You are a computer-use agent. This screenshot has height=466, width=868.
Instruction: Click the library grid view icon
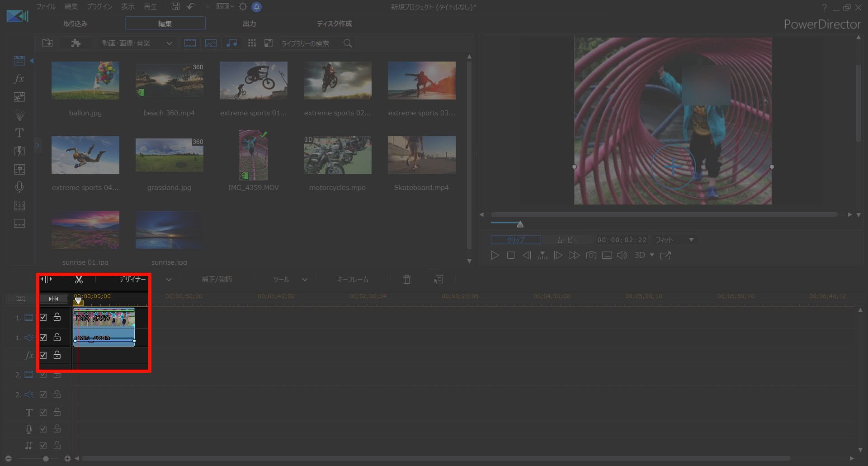(252, 43)
